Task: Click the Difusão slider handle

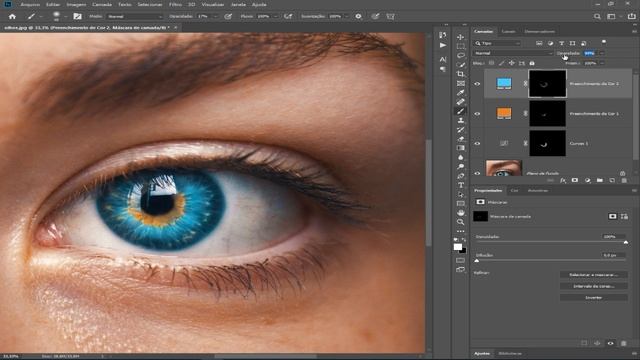Action: [x=477, y=260]
